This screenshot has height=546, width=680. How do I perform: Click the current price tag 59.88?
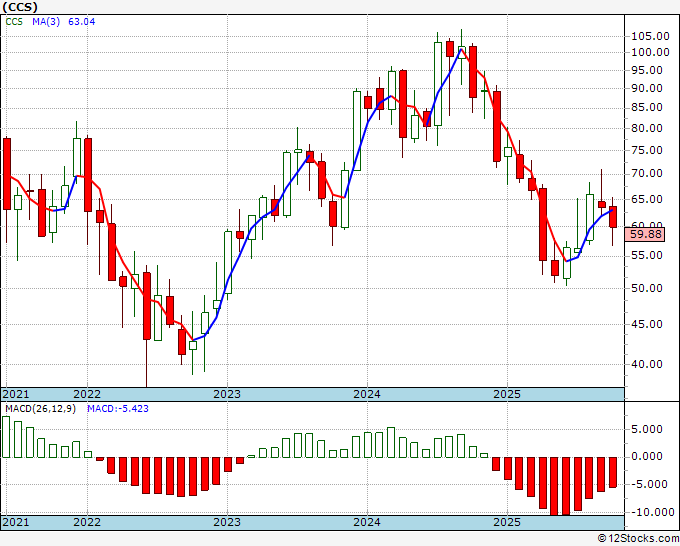[645, 235]
